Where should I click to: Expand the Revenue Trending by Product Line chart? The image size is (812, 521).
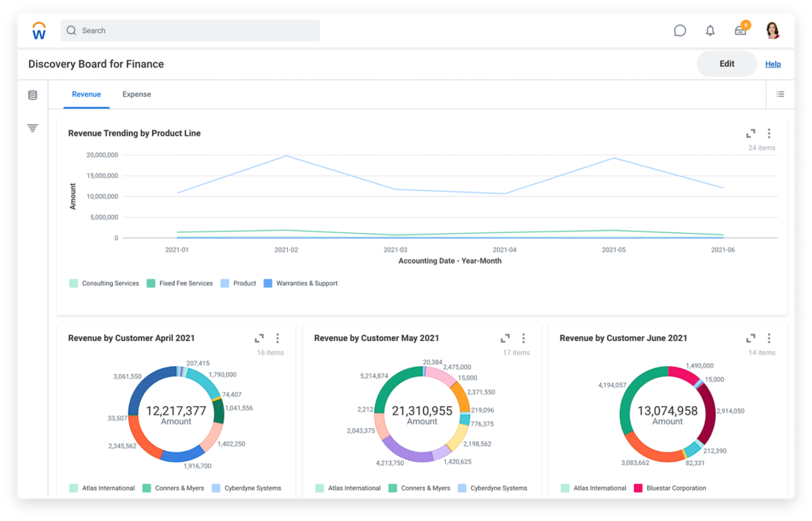click(750, 133)
